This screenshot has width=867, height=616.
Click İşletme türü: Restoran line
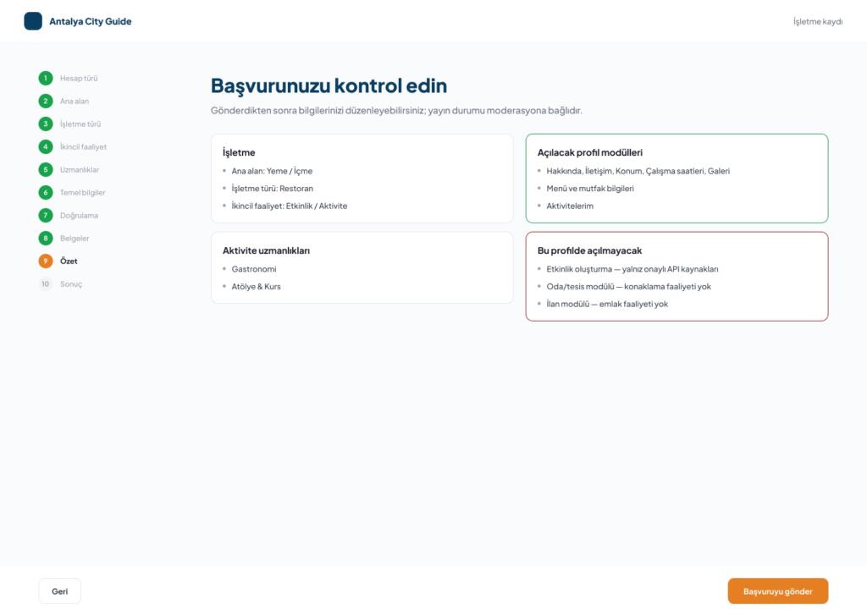click(272, 189)
